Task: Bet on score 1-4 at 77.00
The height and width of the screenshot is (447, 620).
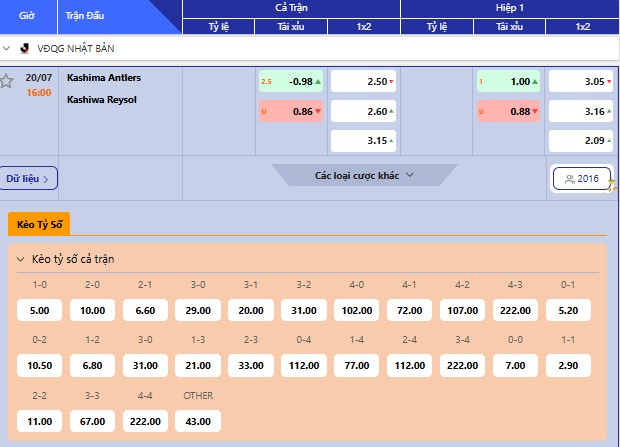Action: [357, 366]
